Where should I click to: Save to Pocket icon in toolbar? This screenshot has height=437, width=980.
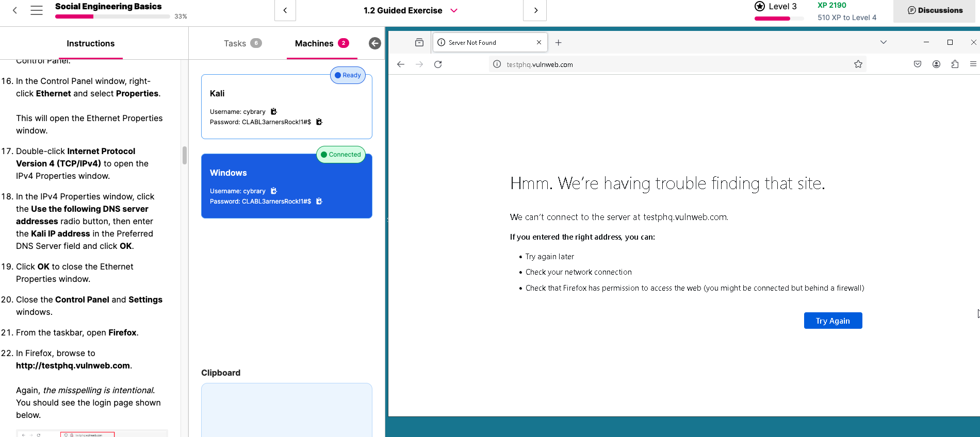coord(918,64)
